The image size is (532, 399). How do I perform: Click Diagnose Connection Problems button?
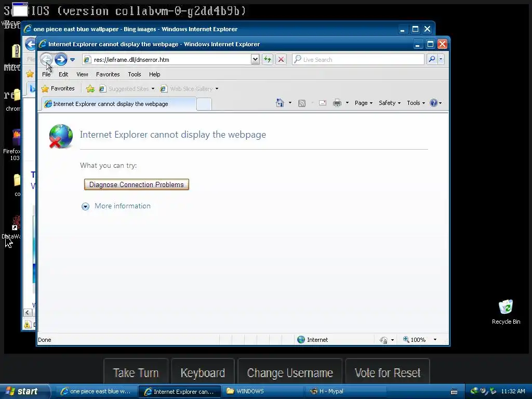tap(137, 184)
